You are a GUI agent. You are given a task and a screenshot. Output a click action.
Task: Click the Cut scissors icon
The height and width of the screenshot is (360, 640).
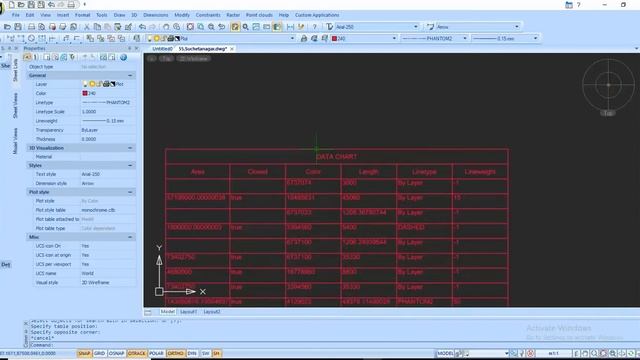coord(87,27)
